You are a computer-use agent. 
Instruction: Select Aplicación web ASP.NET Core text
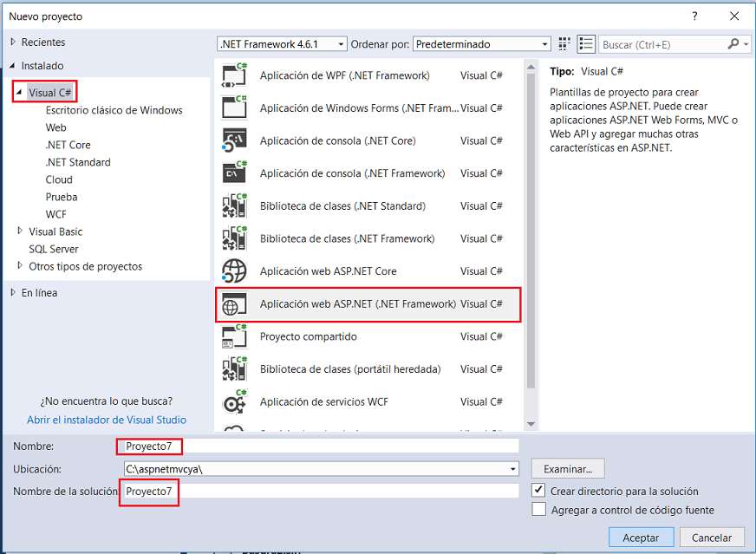[x=328, y=271]
